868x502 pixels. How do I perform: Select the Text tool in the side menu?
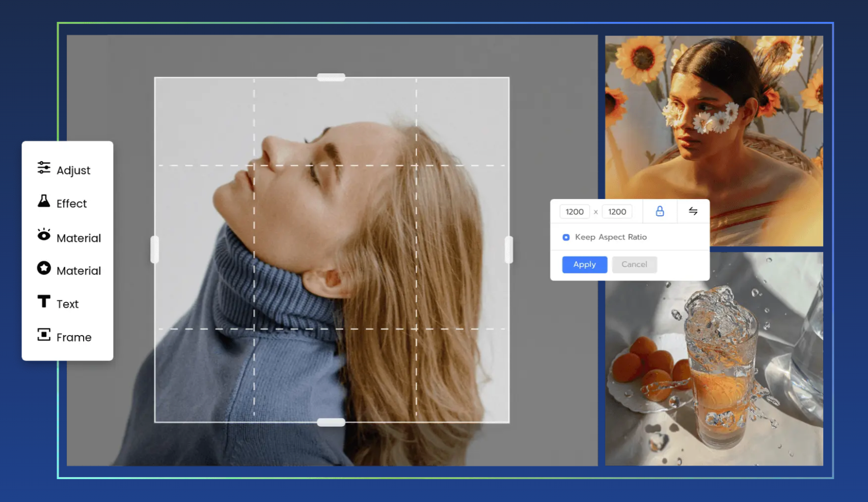(x=58, y=303)
